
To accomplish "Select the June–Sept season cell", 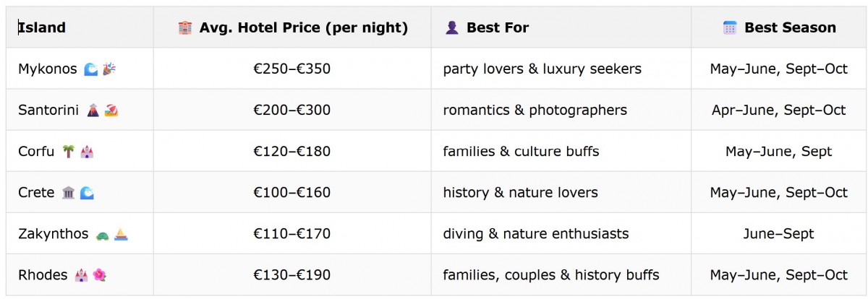I will coord(778,234).
